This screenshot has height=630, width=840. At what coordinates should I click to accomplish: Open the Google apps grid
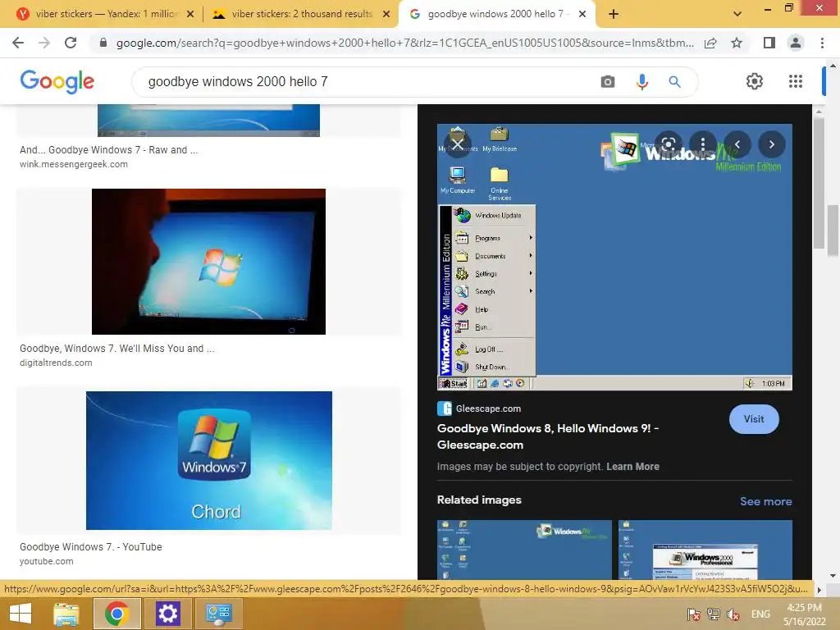[x=796, y=81]
